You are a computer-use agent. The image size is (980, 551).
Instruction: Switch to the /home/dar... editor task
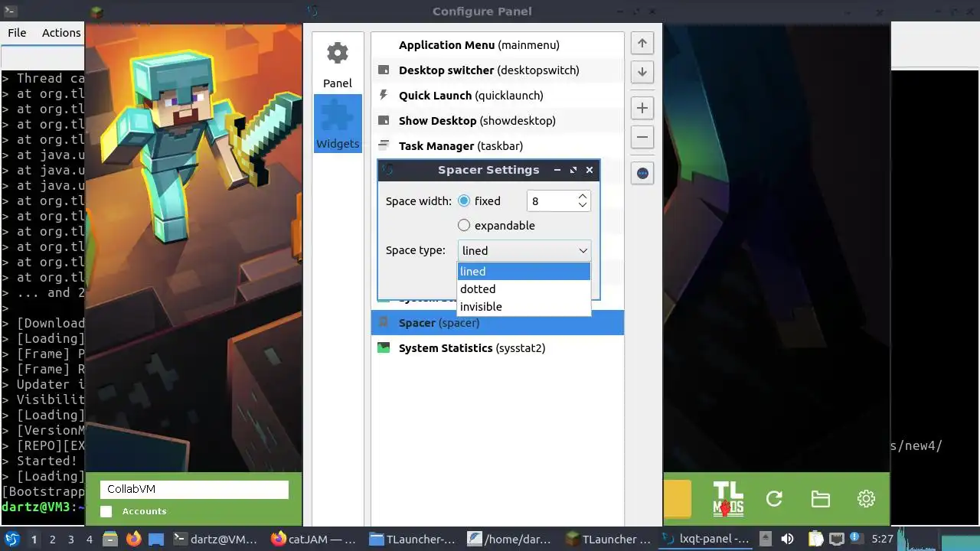[511, 540]
